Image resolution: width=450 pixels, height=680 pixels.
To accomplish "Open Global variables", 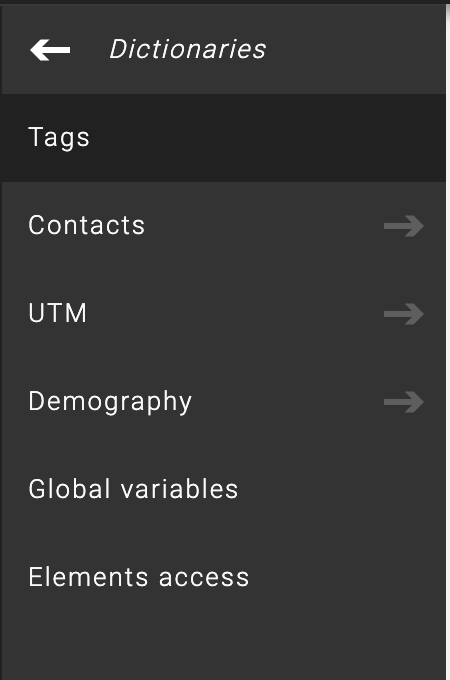I will coord(223,490).
